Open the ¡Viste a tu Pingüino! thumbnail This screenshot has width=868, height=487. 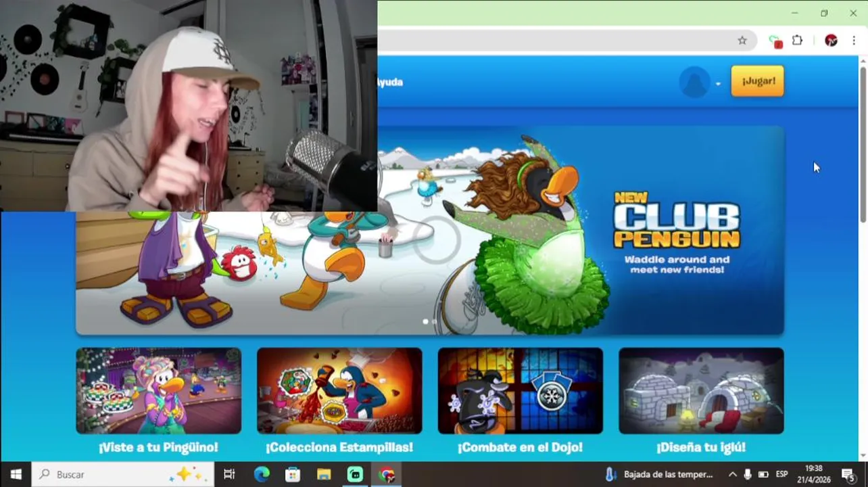[158, 391]
